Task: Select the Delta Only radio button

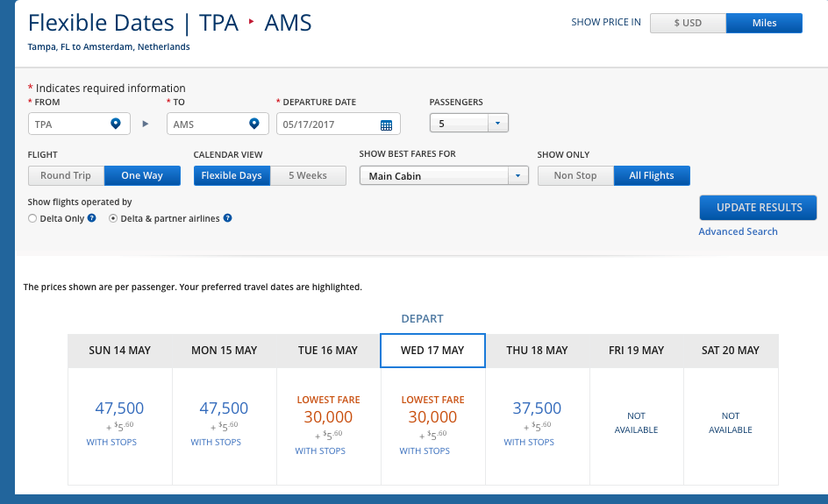Action: pos(32,218)
